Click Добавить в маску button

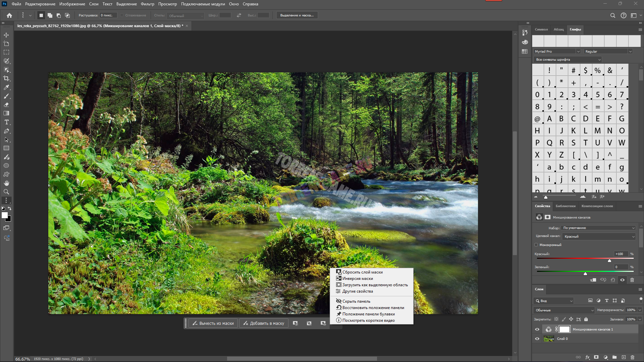point(264,323)
